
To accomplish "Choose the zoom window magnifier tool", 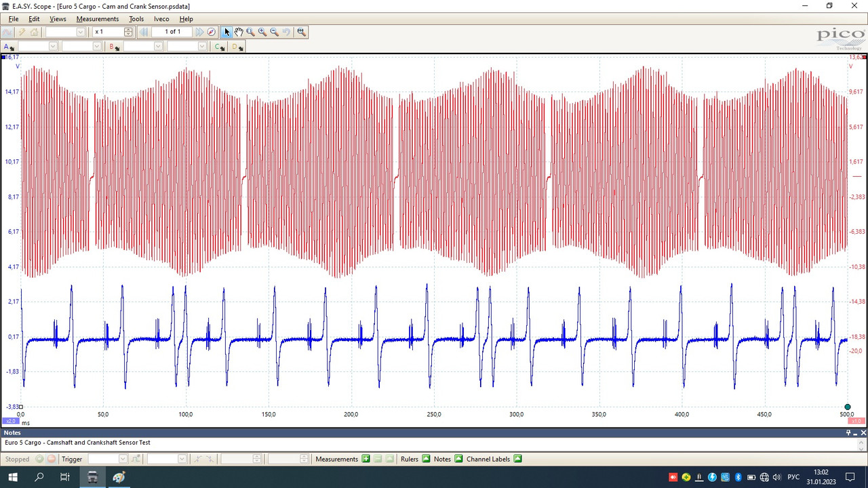I will [x=250, y=32].
